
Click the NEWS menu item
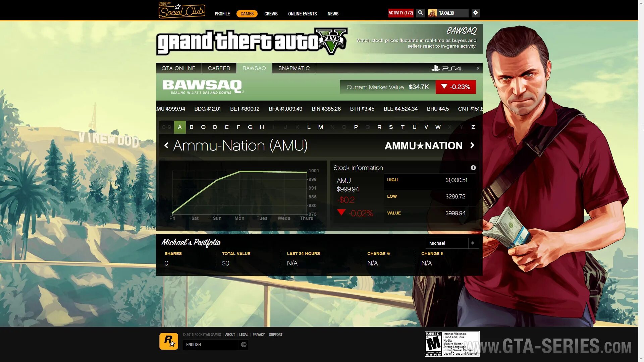[333, 14]
